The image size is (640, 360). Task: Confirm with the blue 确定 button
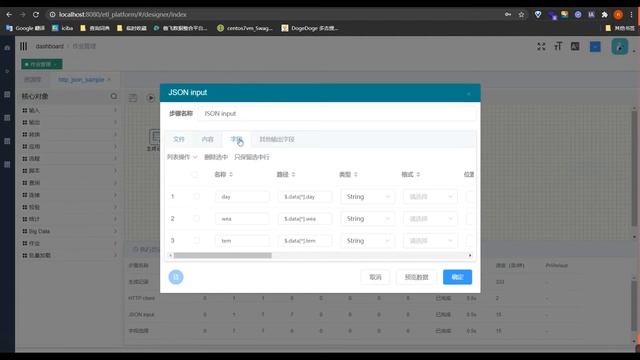pyautogui.click(x=457, y=277)
